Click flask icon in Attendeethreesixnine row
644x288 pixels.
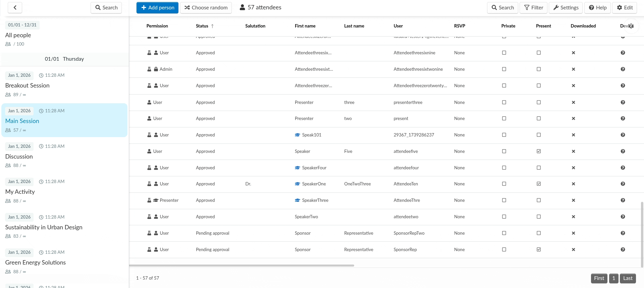[x=149, y=53]
